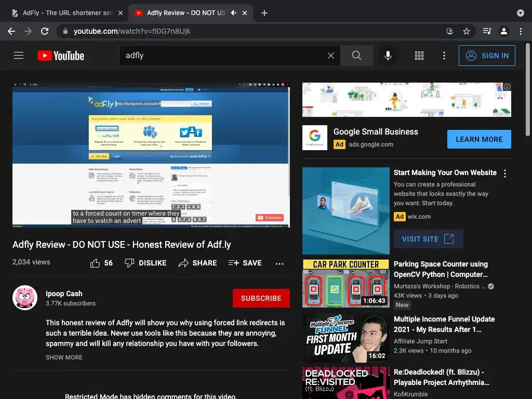The height and width of the screenshot is (399, 532).
Task: Close the AdFly URL shortener tab
Action: click(121, 13)
